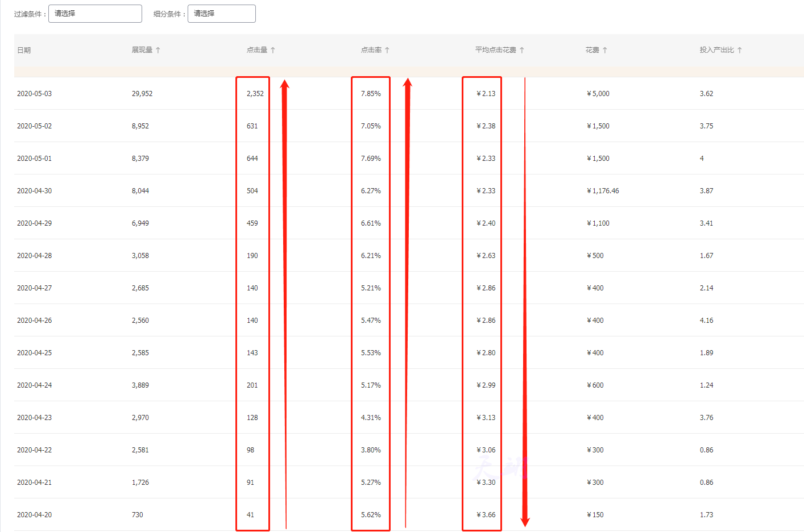Screen dimensions: 804x532
Task: Click the ¥2.99 average cost cell
Action: click(486, 385)
